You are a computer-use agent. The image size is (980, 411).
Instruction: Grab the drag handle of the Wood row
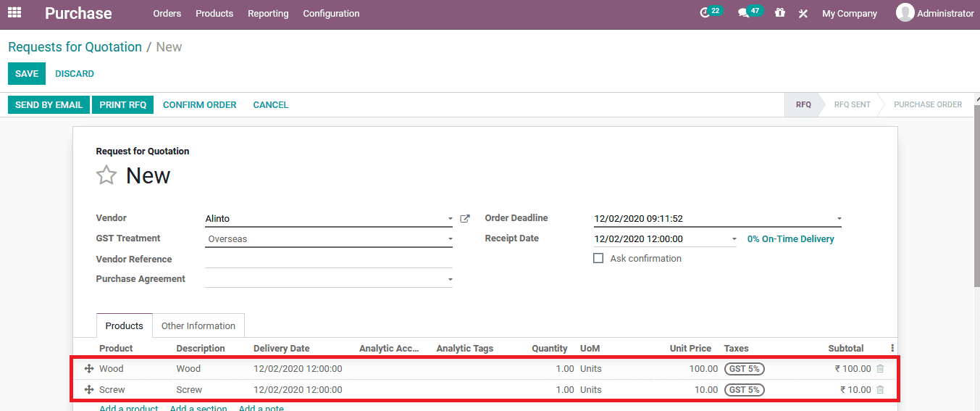89,369
